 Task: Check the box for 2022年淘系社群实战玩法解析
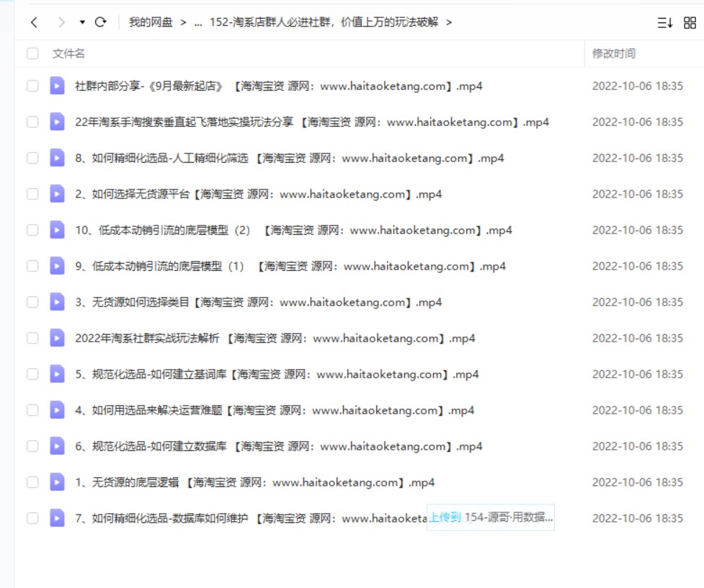[32, 338]
